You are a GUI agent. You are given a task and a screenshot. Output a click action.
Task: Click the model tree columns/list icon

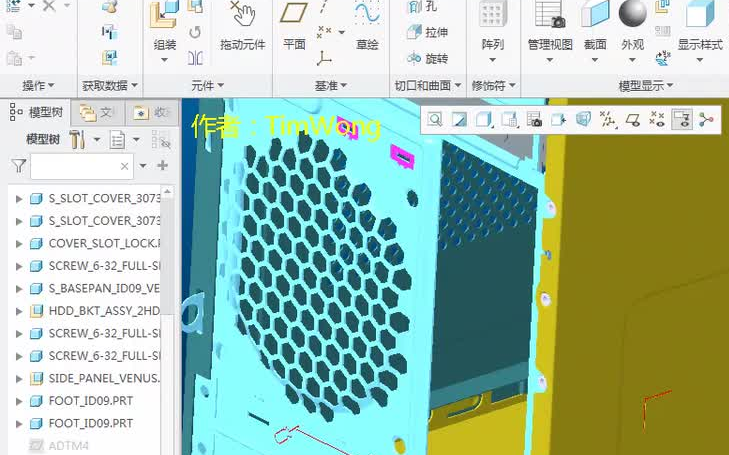[117, 139]
